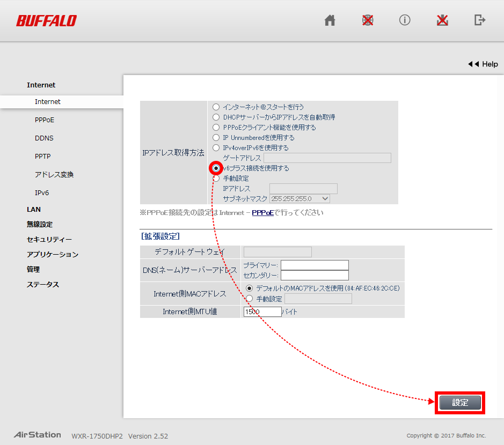
Task: Open the IPv6 settings page
Action: pos(43,192)
